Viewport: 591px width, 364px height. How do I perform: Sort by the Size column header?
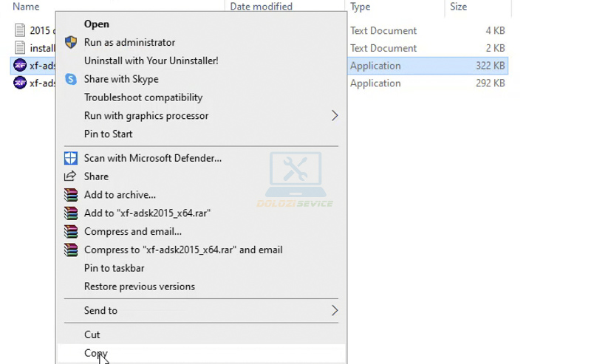pyautogui.click(x=458, y=7)
